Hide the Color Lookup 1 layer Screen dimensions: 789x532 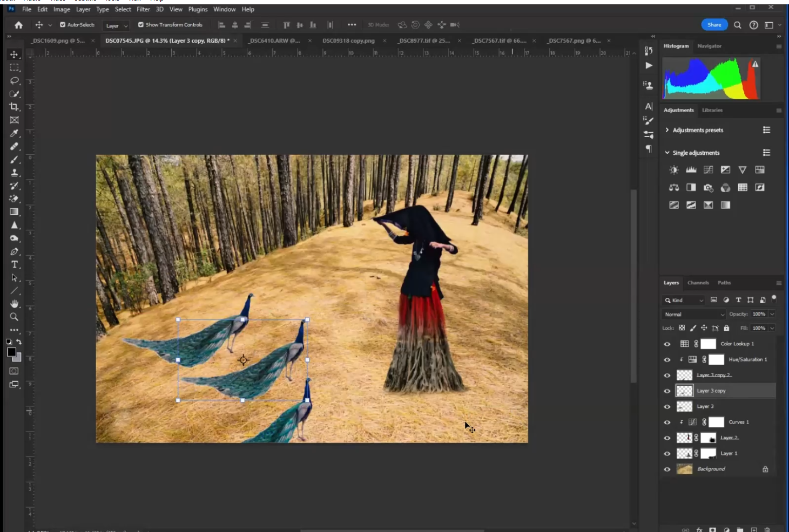[667, 344]
